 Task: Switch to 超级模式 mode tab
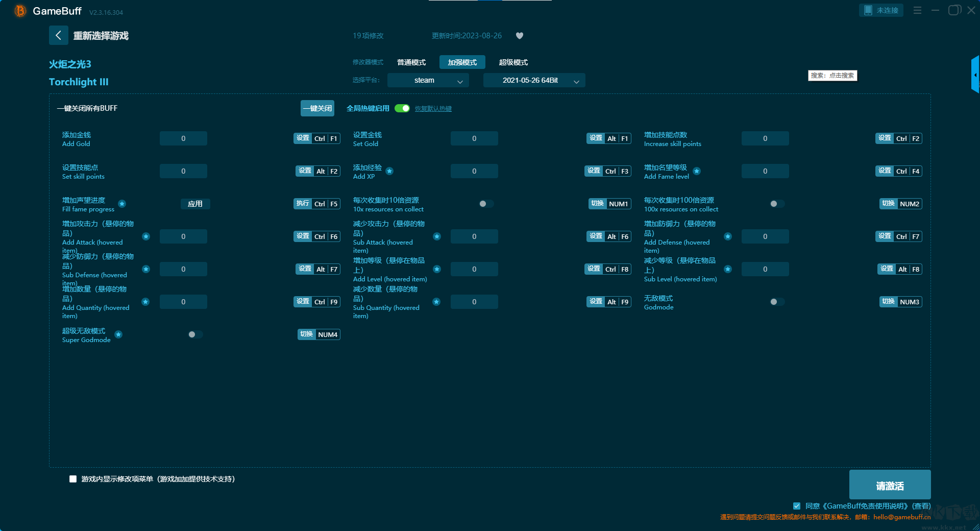(513, 62)
